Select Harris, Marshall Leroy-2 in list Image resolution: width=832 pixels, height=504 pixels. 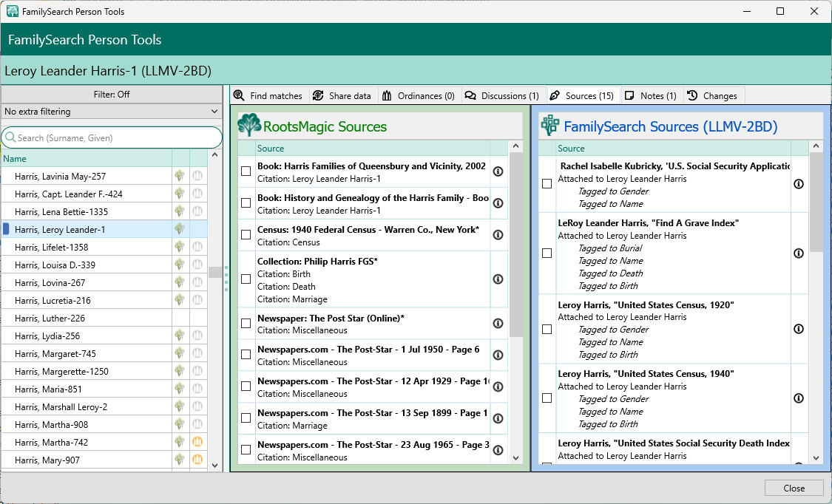(61, 407)
